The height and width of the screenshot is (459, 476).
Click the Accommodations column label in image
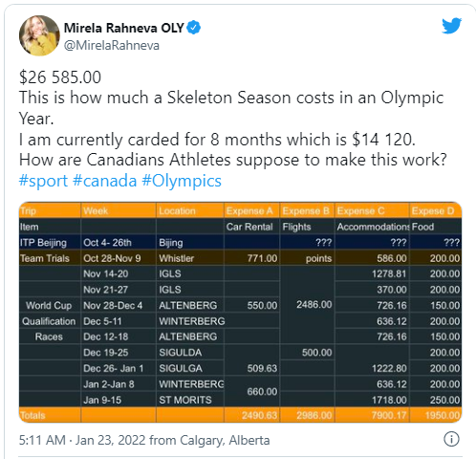point(372,227)
